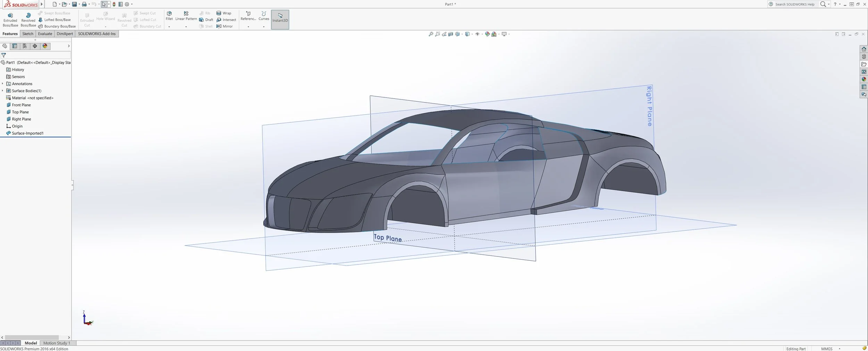
Task: Expand SOLIDWORKS menu arrow next to logo
Action: [42, 4]
